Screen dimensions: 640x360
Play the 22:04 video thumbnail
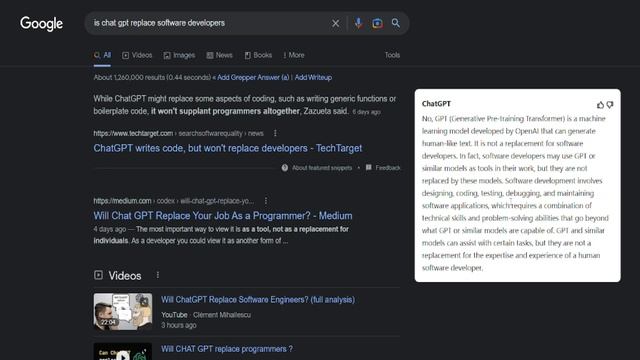123,311
